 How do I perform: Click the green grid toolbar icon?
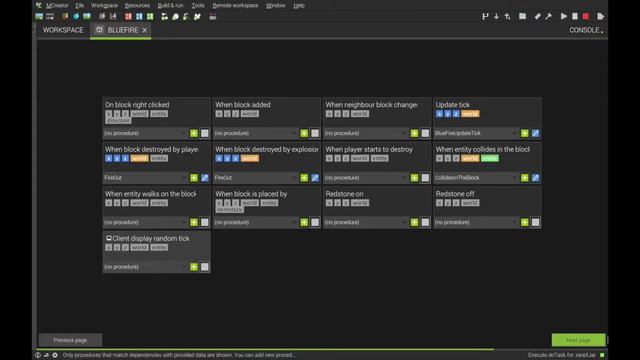(x=150, y=17)
